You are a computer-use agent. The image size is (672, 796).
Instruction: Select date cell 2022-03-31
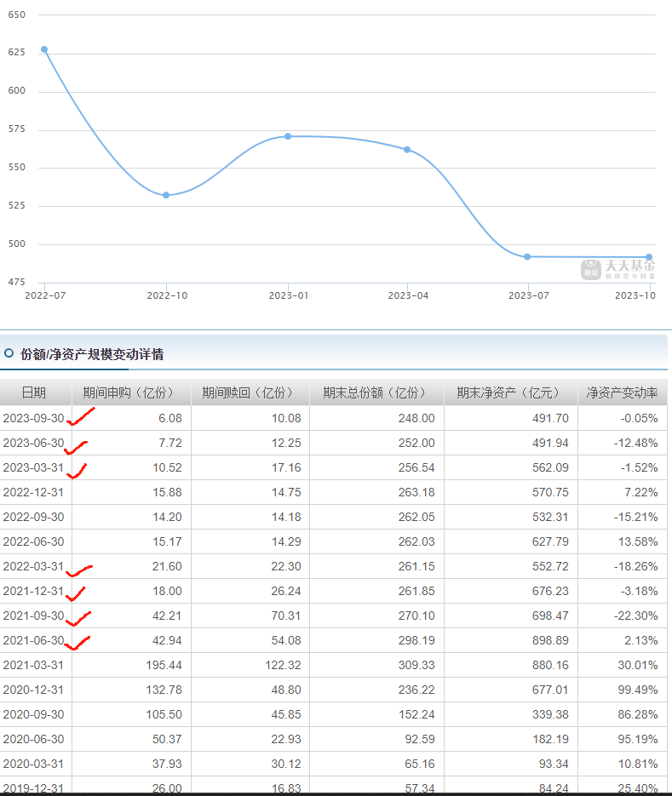click(33, 566)
